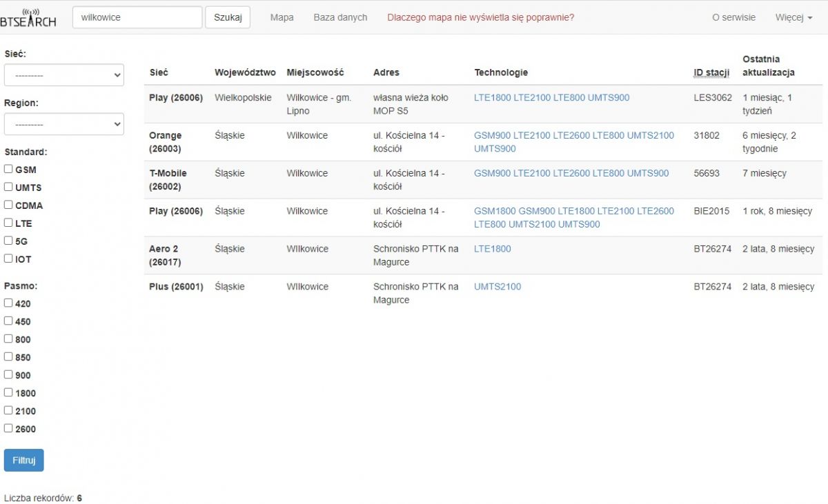Viewport: 828px width, 504px height.
Task: Tick the IOT standard checkbox
Action: 8,259
